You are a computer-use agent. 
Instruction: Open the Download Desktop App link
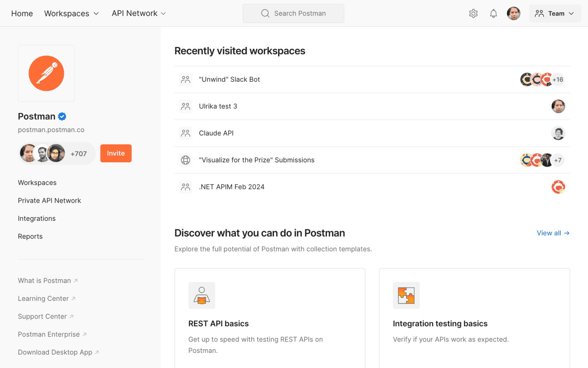click(x=58, y=352)
